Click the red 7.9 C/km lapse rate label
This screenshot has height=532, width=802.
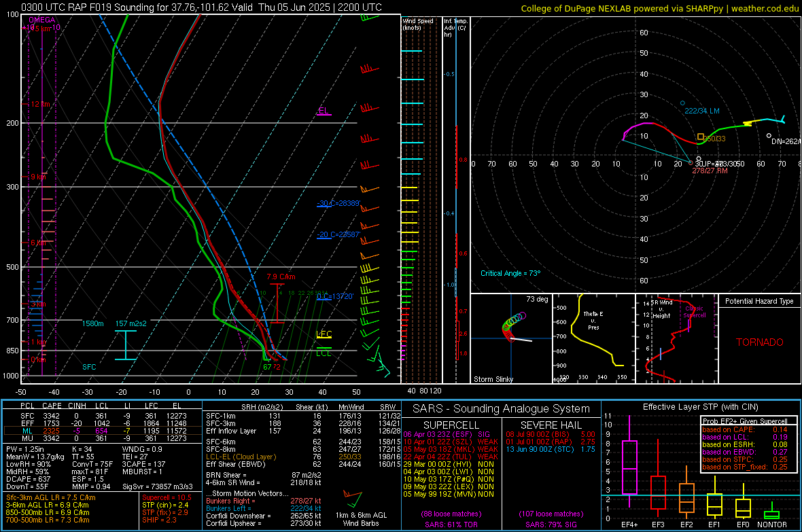coord(281,277)
